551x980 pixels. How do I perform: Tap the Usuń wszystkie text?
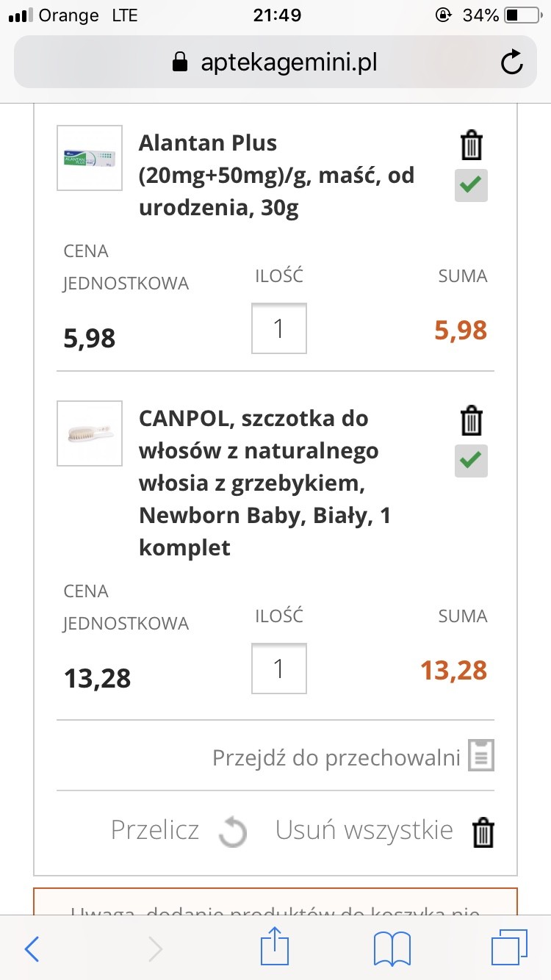pos(364,830)
